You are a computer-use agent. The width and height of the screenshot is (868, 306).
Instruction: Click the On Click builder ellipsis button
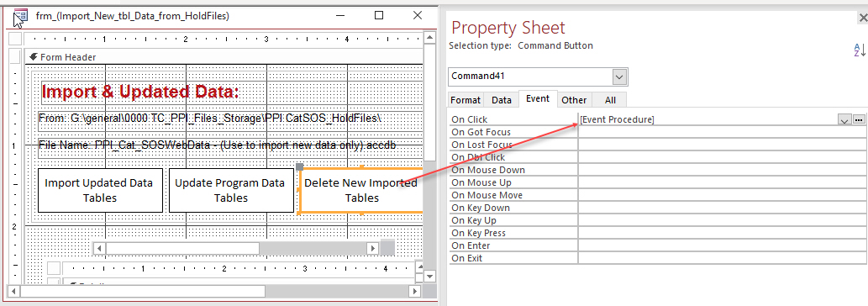point(859,119)
